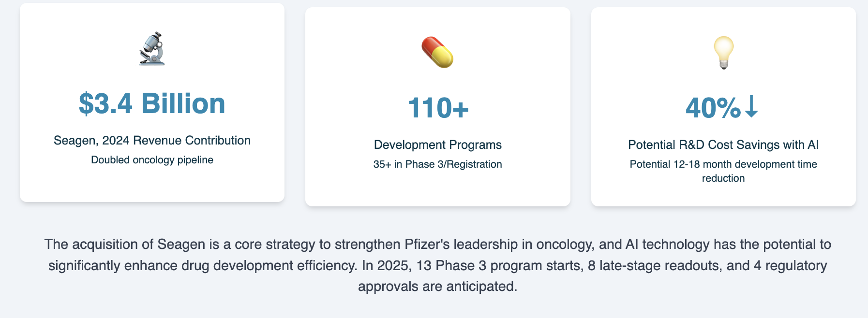Click the word reduction in the third card
The height and width of the screenshot is (318, 868).
[x=723, y=178]
